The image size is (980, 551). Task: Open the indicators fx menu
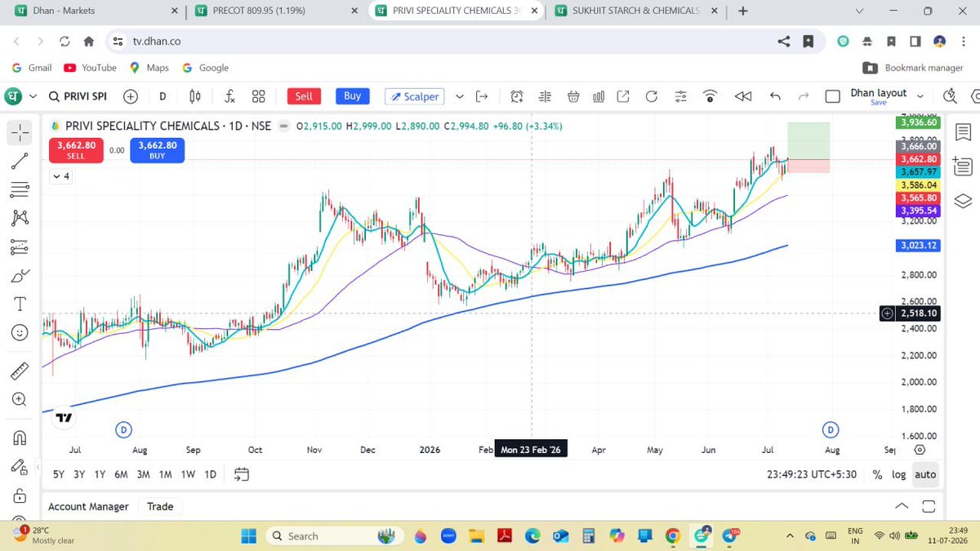point(230,96)
